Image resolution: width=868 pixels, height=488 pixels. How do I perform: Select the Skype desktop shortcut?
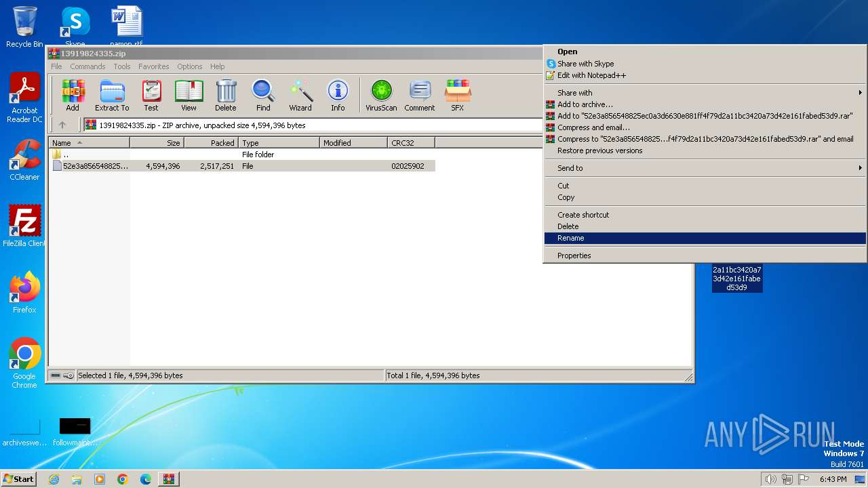point(75,26)
